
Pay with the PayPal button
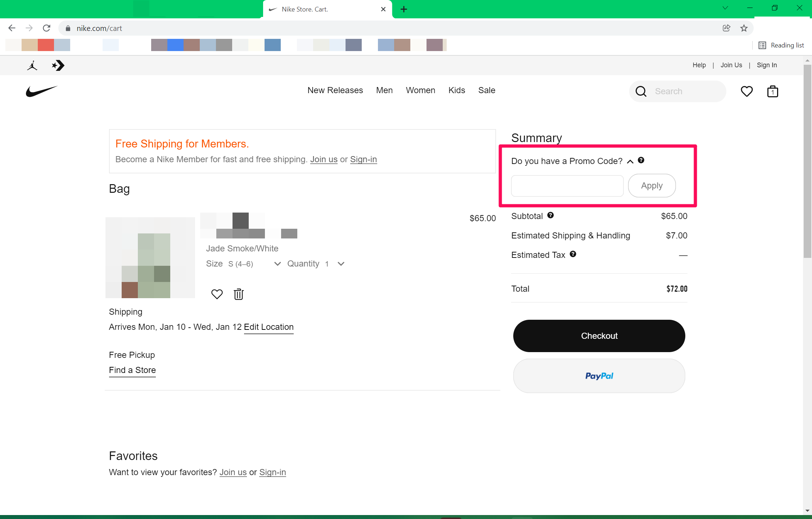(x=599, y=376)
